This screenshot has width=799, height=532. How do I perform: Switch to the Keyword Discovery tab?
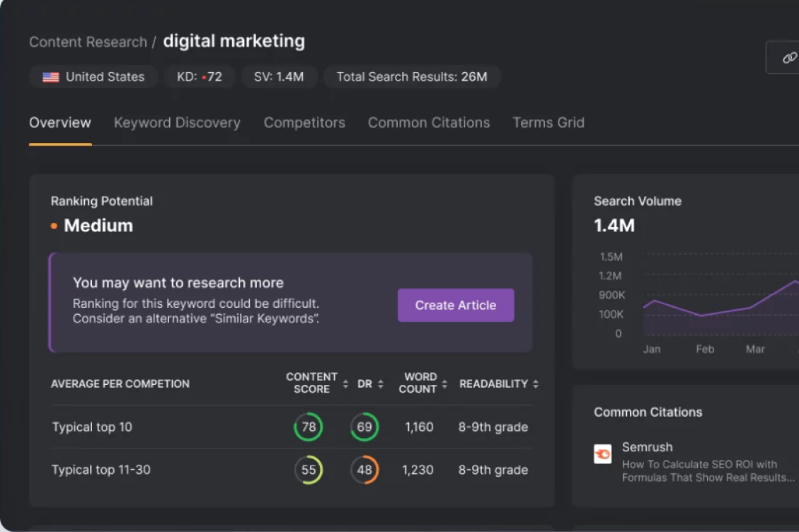(x=177, y=122)
